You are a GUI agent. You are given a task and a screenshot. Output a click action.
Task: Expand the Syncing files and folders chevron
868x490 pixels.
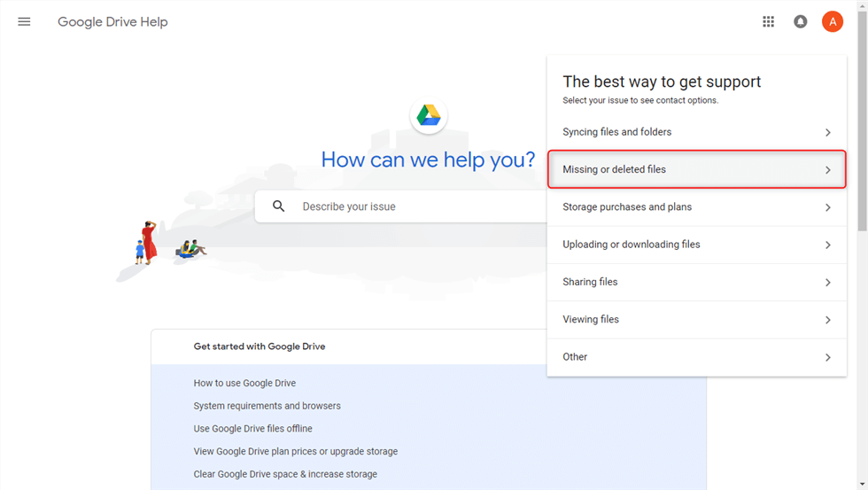point(828,133)
